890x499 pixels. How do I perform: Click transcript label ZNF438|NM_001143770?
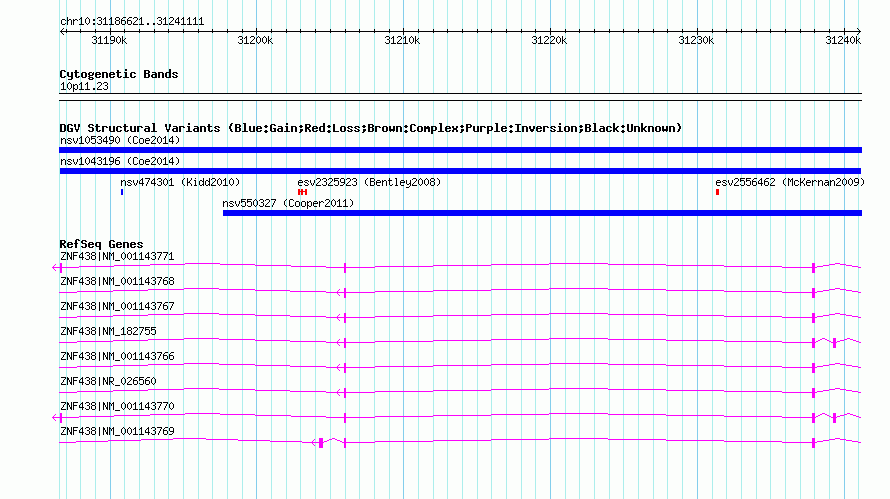click(117, 406)
